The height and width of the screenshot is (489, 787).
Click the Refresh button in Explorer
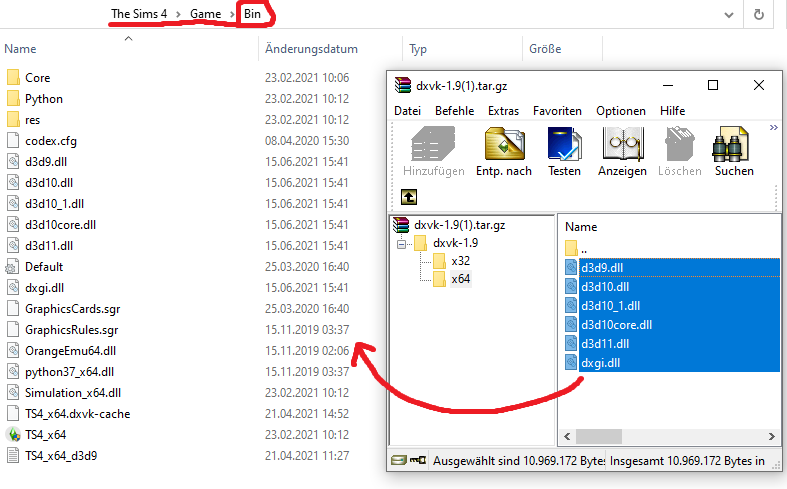pyautogui.click(x=759, y=15)
